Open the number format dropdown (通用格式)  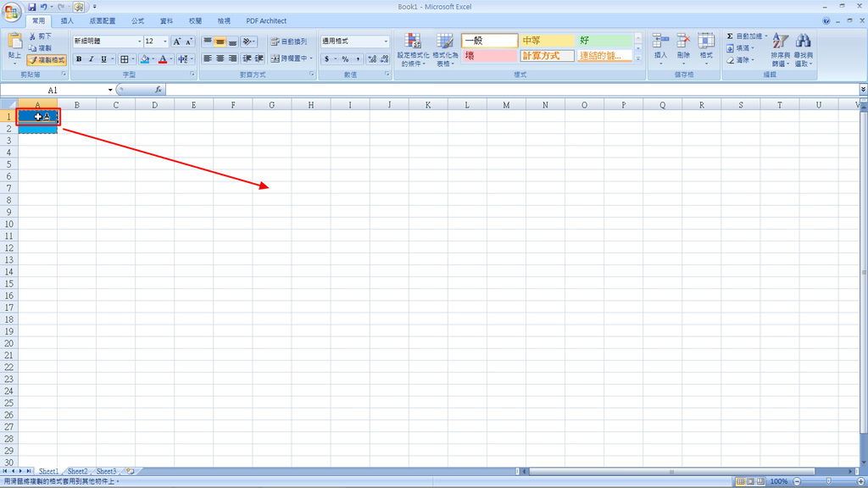coord(386,42)
